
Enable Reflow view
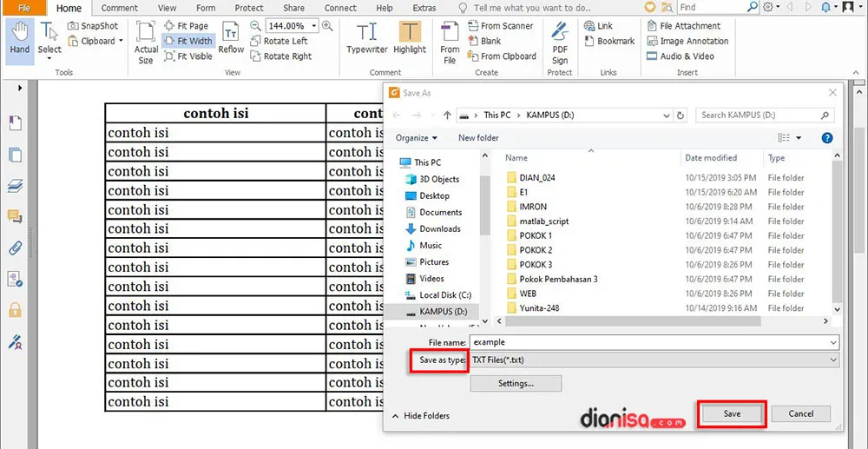click(231, 39)
